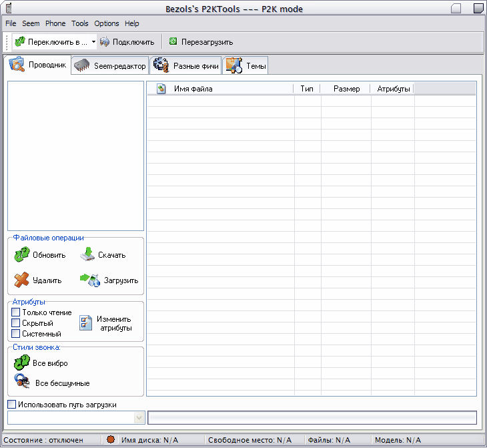This screenshot has height=448, width=487.
Task: Click the red connection status indicator
Action: pos(111,439)
